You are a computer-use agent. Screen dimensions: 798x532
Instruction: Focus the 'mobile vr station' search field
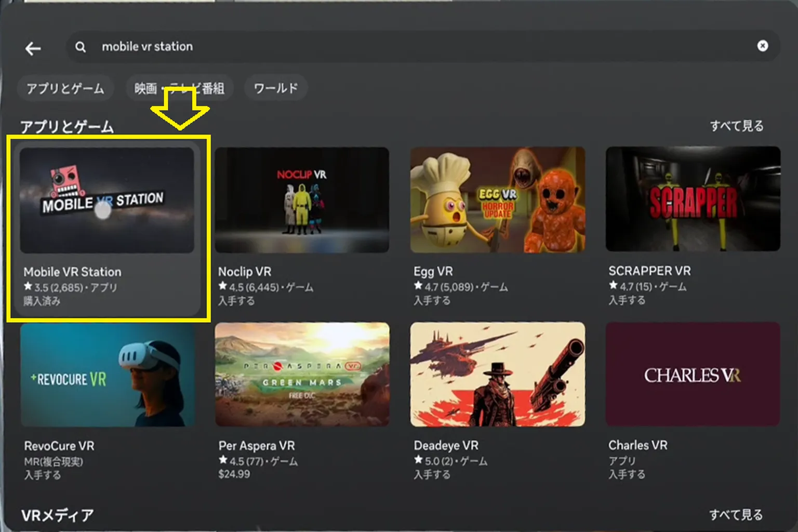[422, 47]
